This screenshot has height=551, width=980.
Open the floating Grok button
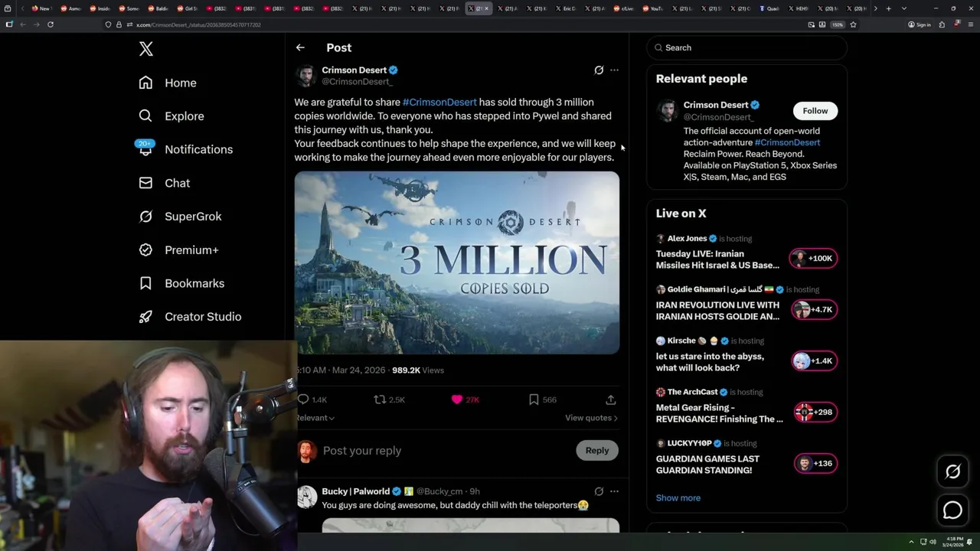952,472
